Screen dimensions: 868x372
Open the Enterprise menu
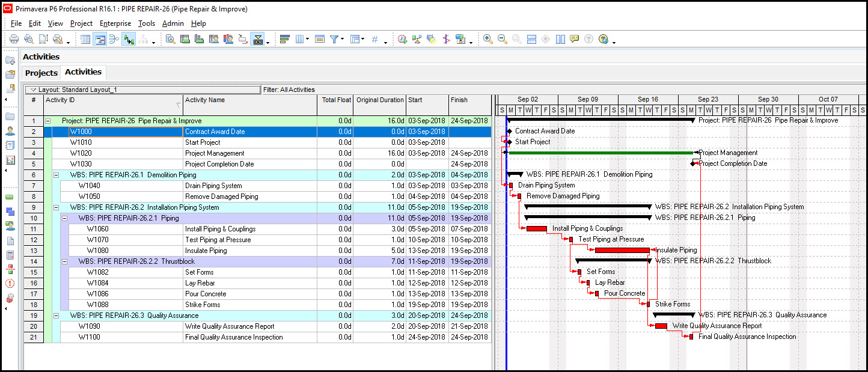point(115,23)
